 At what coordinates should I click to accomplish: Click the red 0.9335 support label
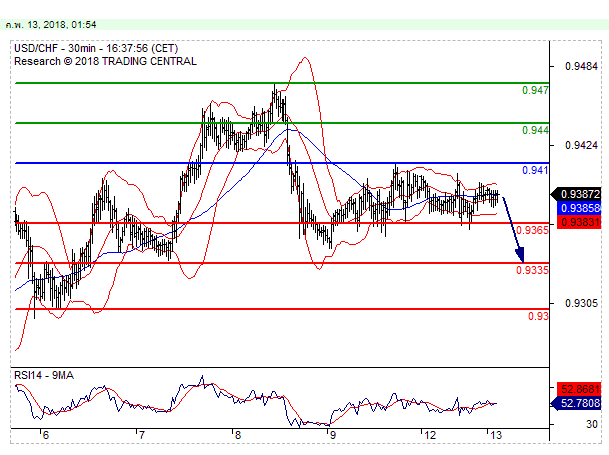[532, 270]
